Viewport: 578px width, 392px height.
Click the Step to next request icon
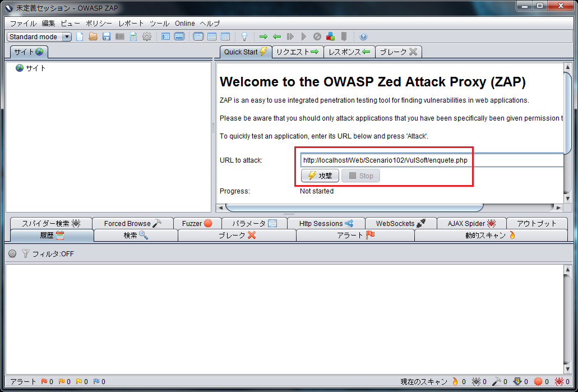tap(290, 36)
